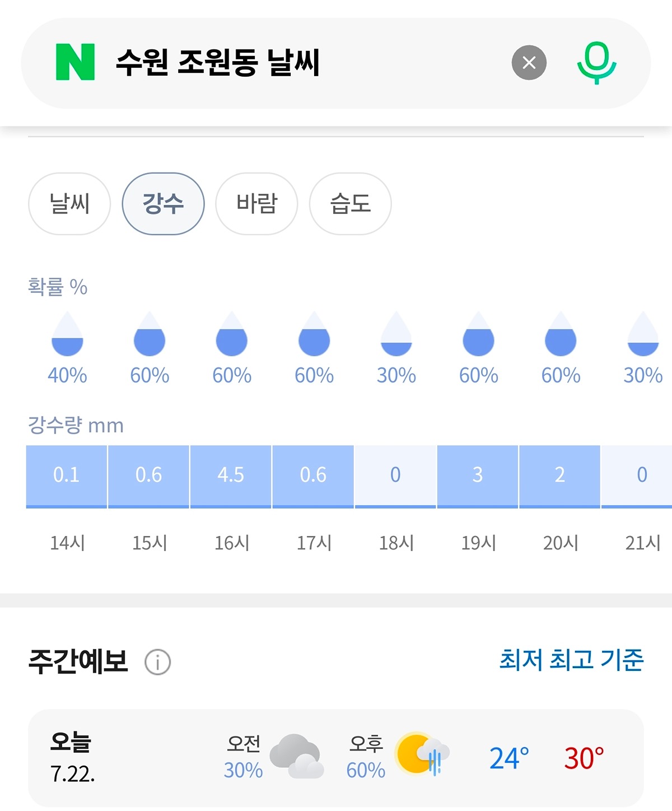Tap the afternoon sun and rain icon

(422, 754)
